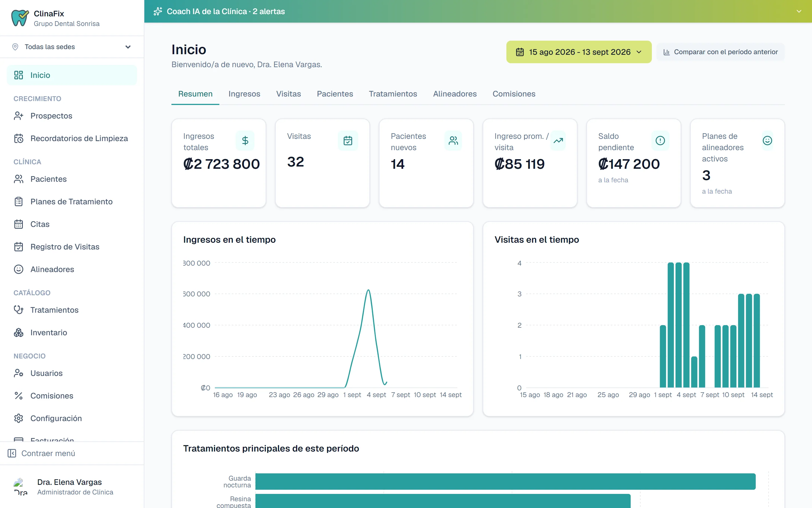Open Prospectos in the sidebar
Image resolution: width=812 pixels, height=508 pixels.
click(72, 116)
